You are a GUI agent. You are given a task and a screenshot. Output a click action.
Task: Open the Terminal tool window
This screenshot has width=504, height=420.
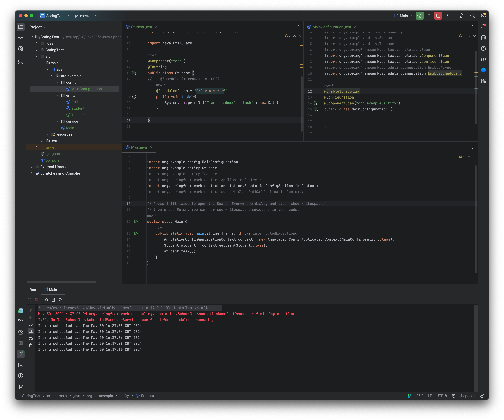(x=21, y=365)
